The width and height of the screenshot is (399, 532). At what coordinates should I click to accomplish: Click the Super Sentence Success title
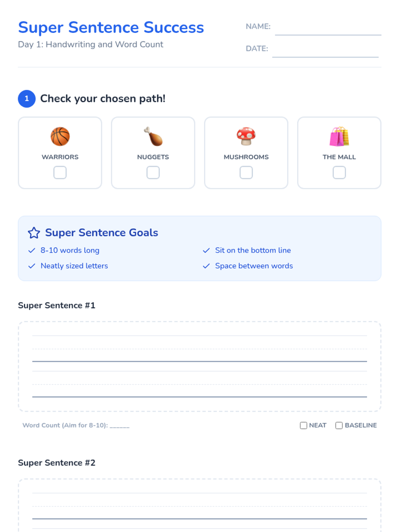tap(111, 27)
